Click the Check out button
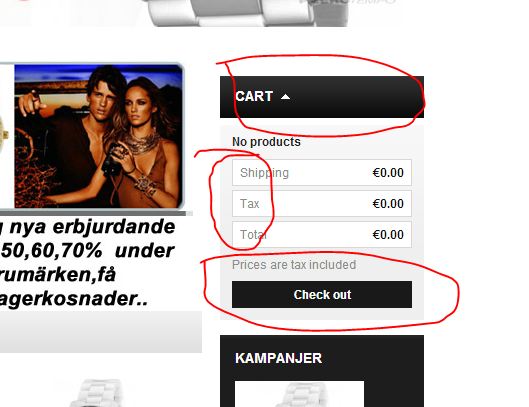Viewport: 529px width, 407px height. (322, 295)
